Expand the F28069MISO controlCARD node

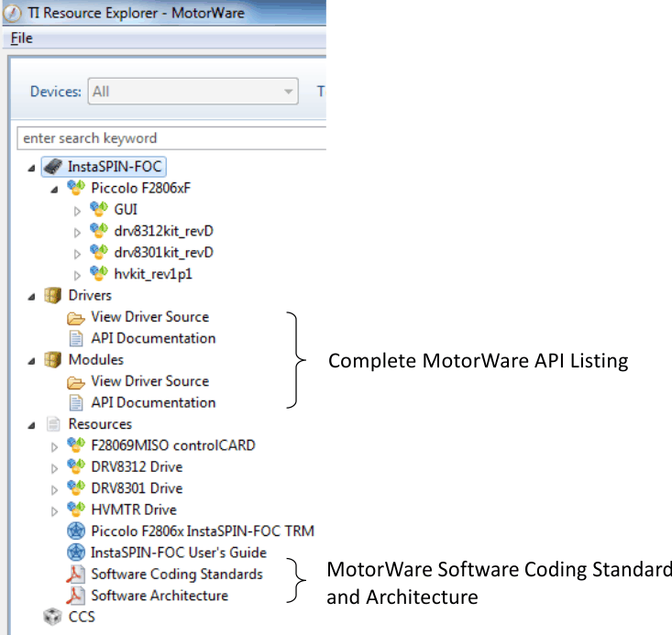[x=55, y=446]
